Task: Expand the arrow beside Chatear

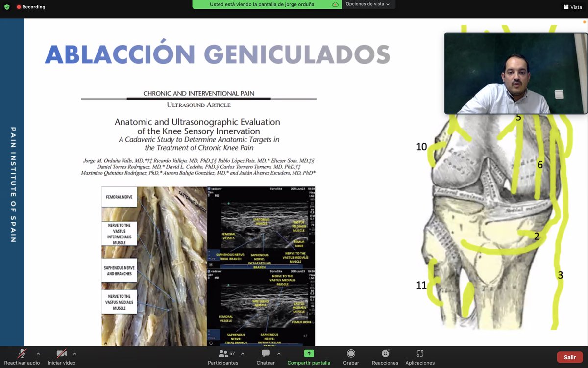Action: (x=279, y=353)
